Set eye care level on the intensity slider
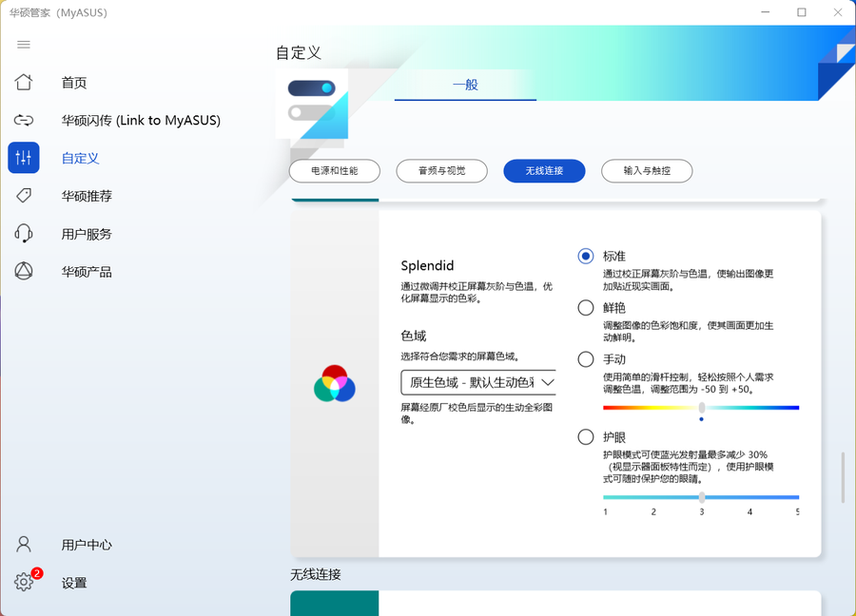Screen dimensions: 856x616 click(x=701, y=496)
